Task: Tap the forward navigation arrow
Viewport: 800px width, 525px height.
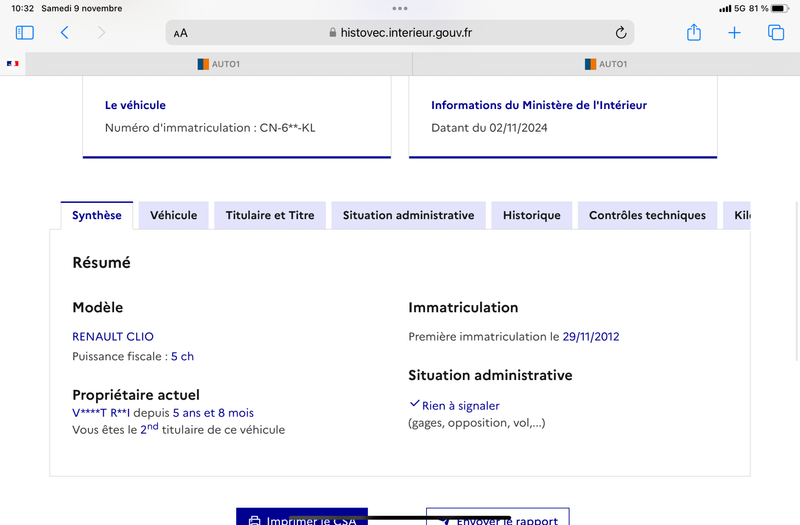Action: pos(102,33)
